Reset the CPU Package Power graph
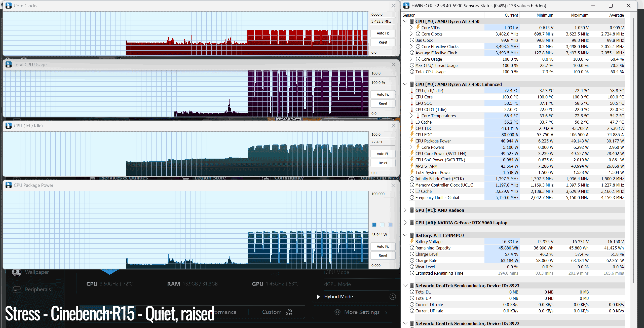Screen dimensions: 644x328 tap(383, 256)
